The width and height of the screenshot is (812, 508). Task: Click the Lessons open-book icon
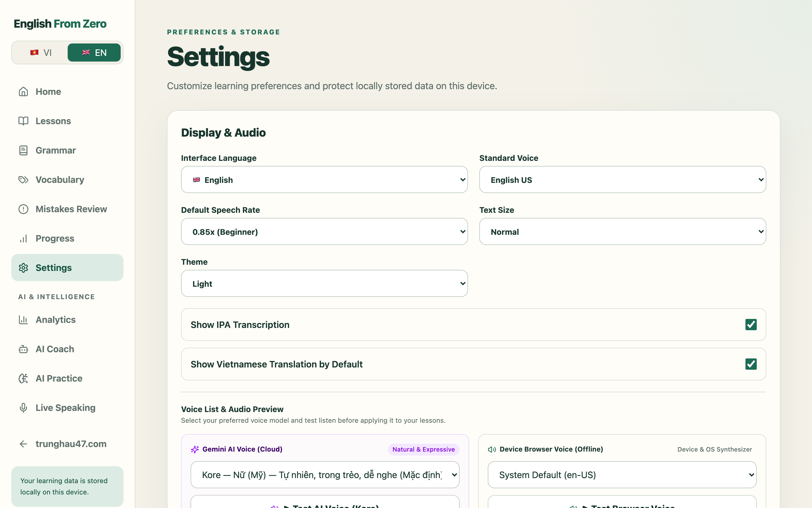point(23,121)
